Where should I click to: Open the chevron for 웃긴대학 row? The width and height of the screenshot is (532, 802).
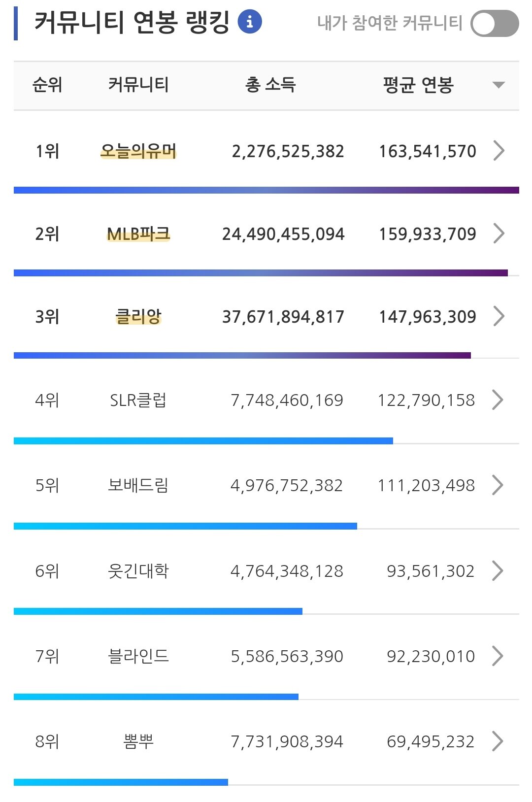click(x=498, y=571)
